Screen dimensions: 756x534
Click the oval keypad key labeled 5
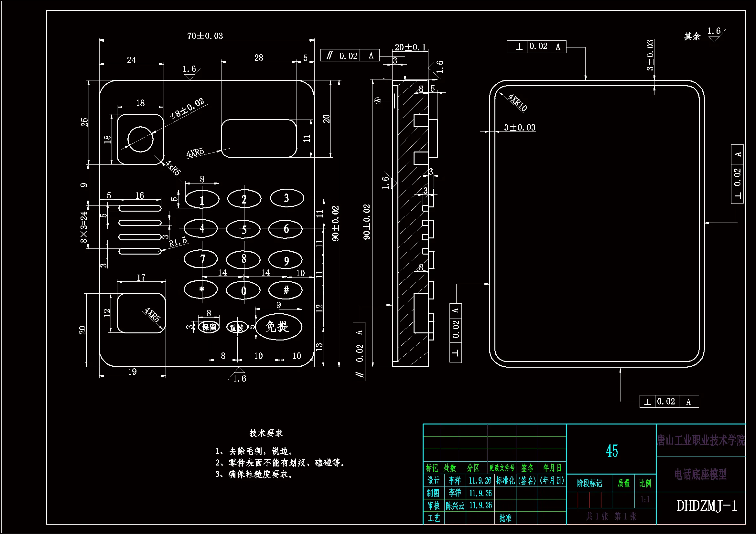point(243,229)
